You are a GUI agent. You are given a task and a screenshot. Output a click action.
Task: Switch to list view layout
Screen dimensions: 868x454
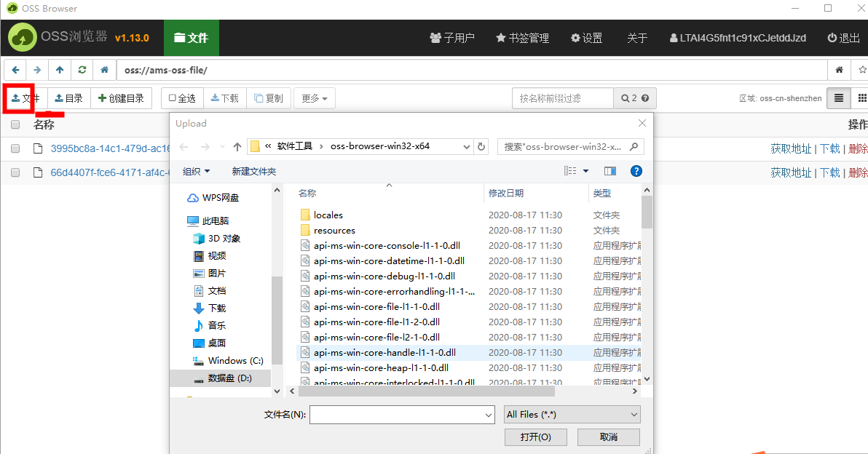pyautogui.click(x=839, y=98)
